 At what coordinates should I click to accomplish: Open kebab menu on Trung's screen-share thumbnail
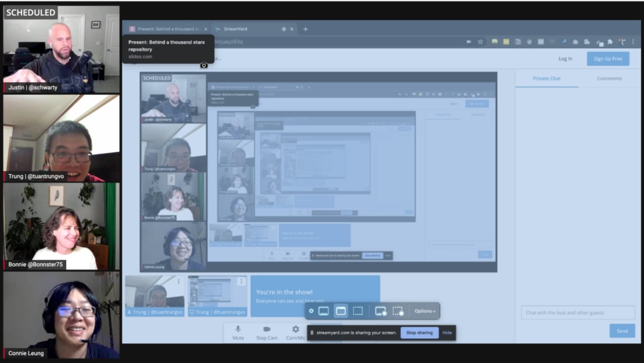tap(241, 281)
